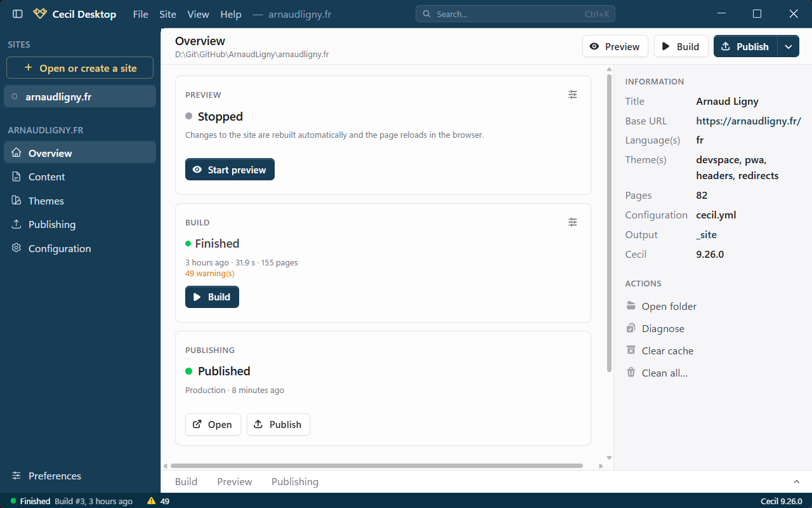Go to Configuration section
This screenshot has width=812, height=508.
click(x=80, y=248)
